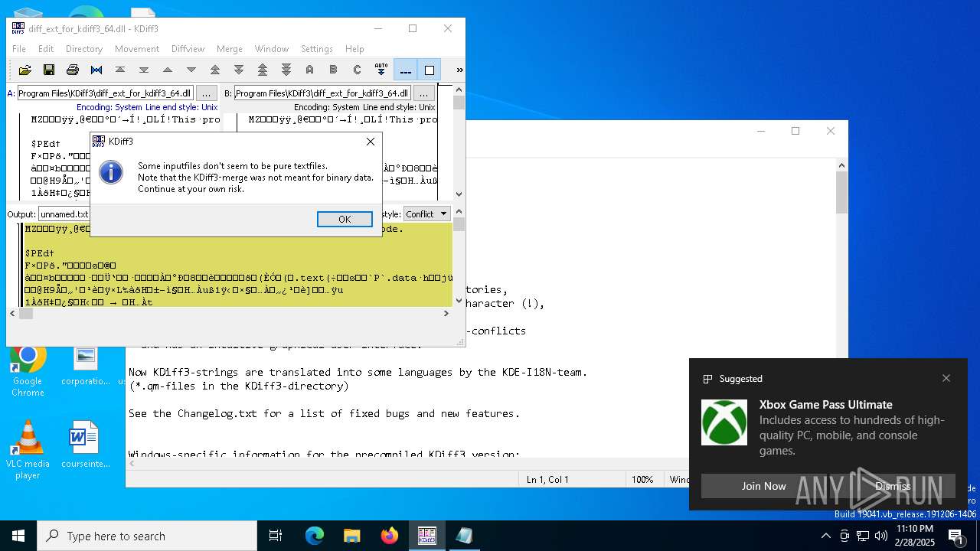This screenshot has width=980, height=551.
Task: Click Notepad's 100% zoom status entry
Action: point(642,480)
